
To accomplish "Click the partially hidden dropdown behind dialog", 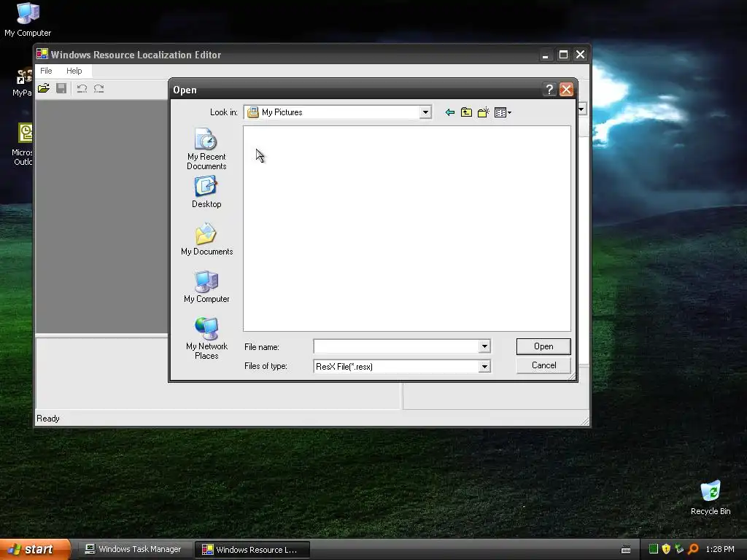I will click(x=581, y=109).
